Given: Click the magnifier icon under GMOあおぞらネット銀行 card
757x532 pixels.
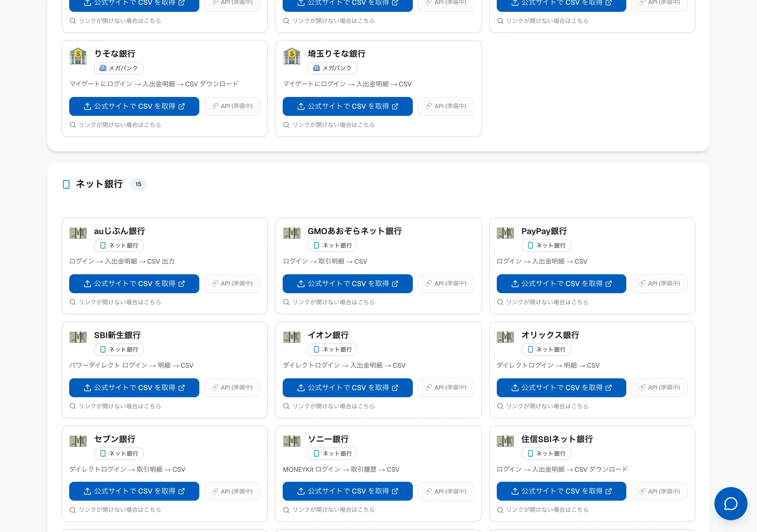Looking at the screenshot, I should coord(286,302).
